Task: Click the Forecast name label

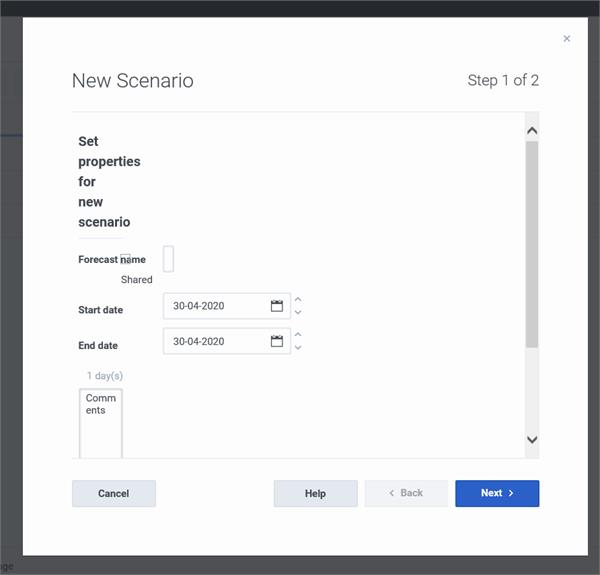Action: tap(112, 259)
